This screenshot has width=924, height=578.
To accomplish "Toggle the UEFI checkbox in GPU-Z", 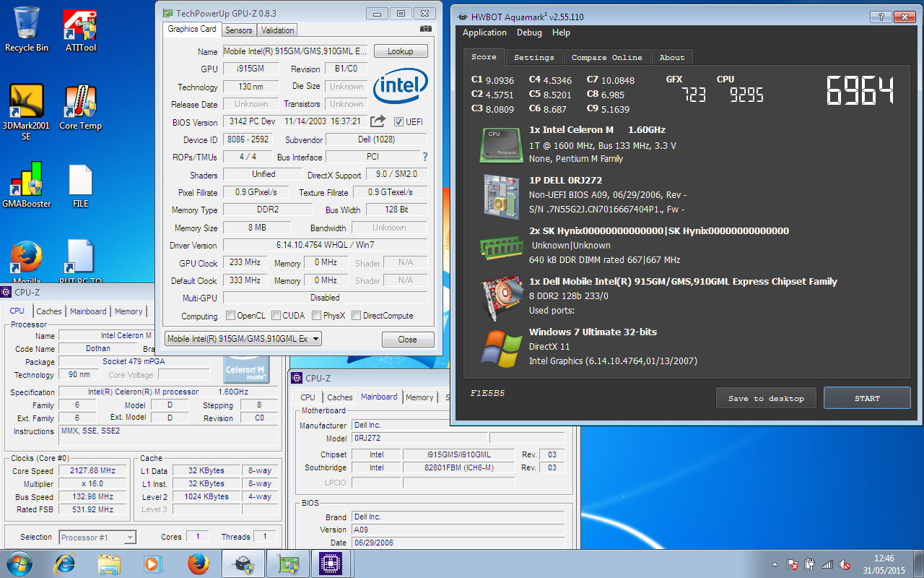I will pos(399,121).
